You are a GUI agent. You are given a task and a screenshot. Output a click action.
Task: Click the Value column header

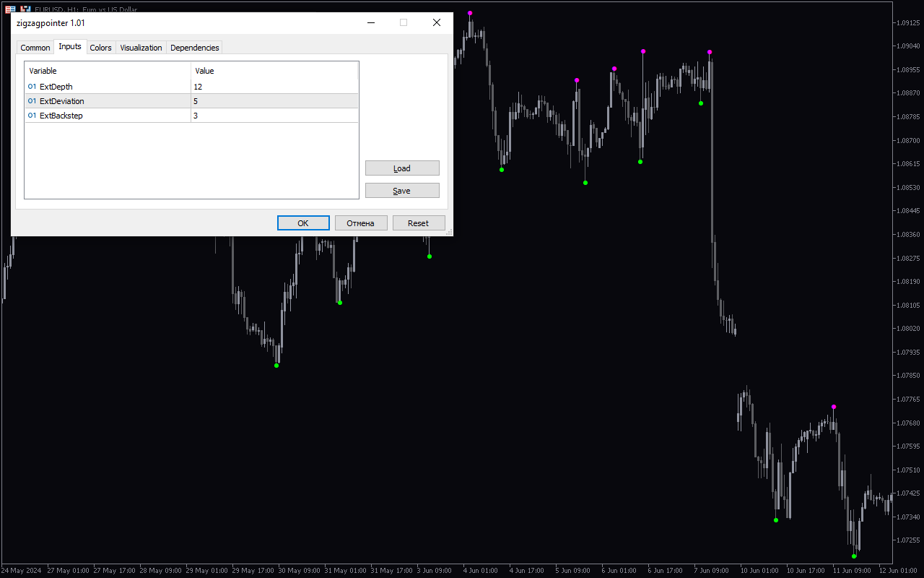pos(274,71)
